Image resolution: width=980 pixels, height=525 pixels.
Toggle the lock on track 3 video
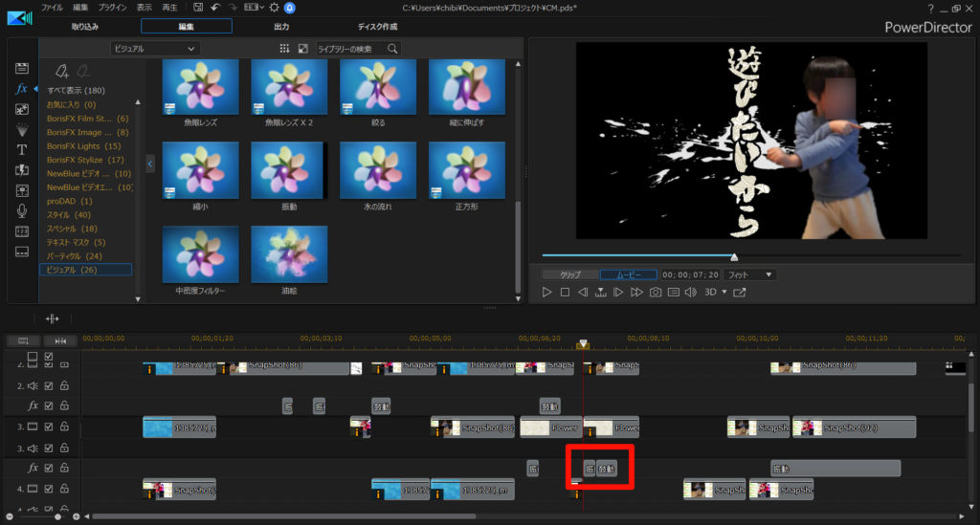64,427
